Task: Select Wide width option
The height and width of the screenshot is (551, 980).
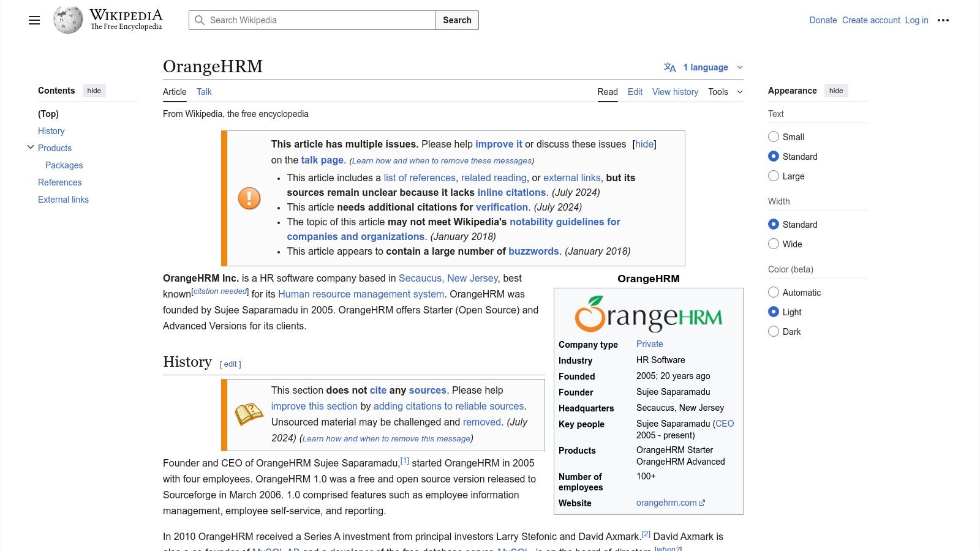Action: (x=774, y=244)
